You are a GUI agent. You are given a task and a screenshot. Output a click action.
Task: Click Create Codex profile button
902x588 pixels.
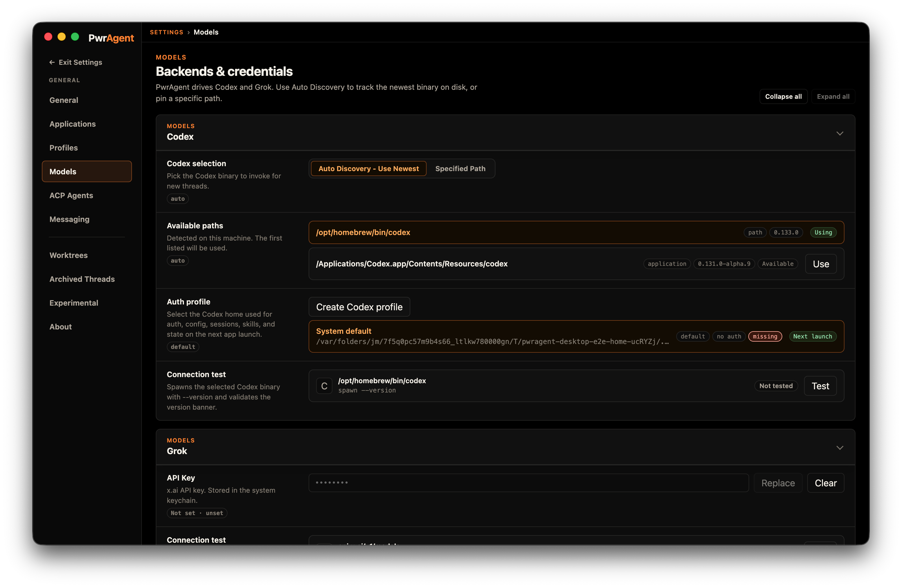click(359, 307)
